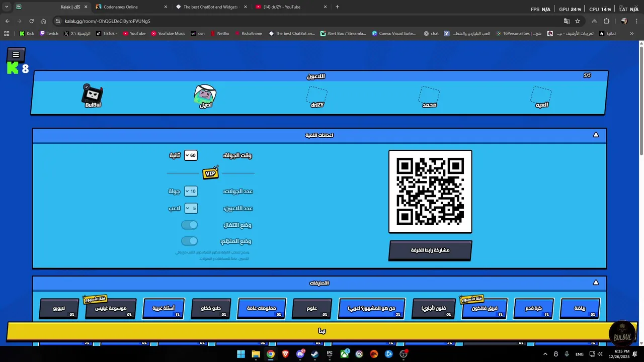
Task: Open Kick bookmark
Action: click(x=27, y=34)
